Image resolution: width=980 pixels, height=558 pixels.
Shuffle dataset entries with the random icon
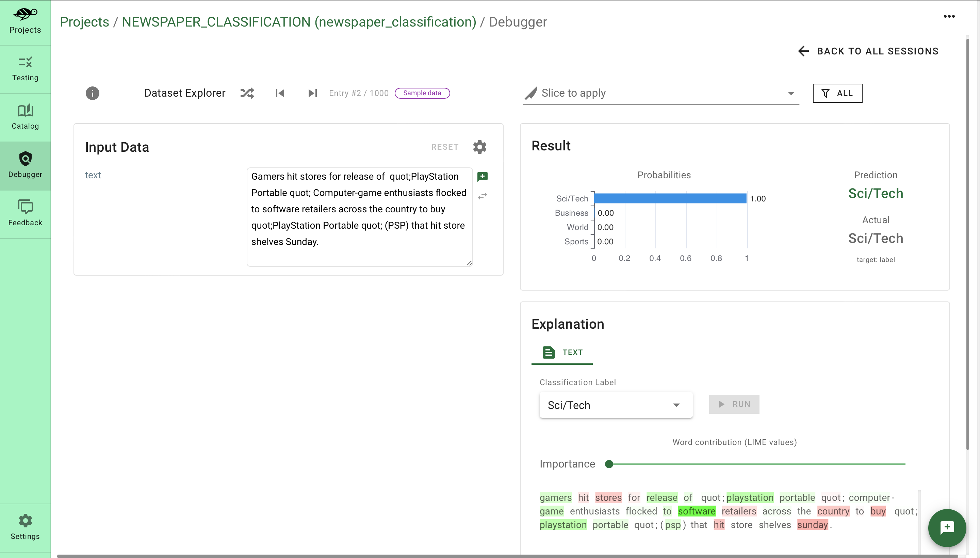[x=247, y=93]
